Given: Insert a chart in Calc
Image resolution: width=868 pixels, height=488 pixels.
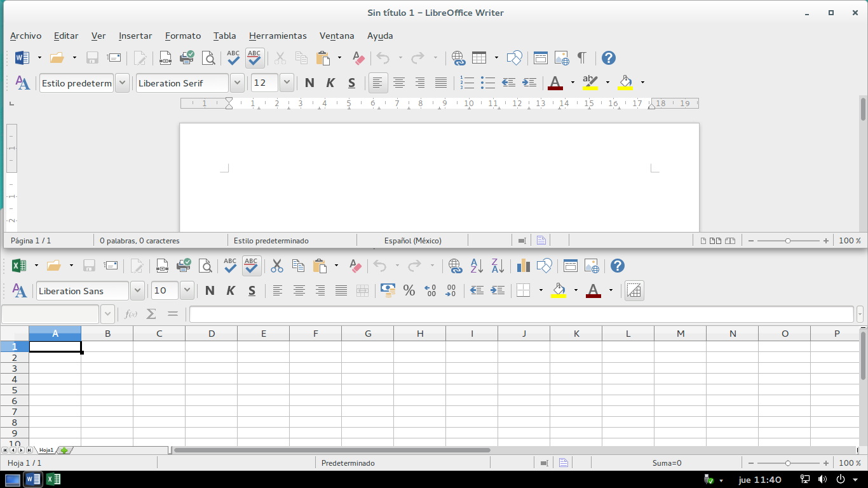Looking at the screenshot, I should click(523, 266).
